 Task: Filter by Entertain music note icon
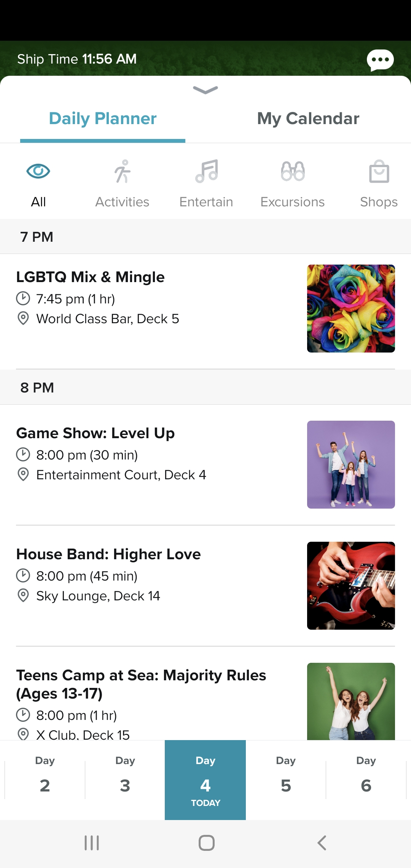coord(206,172)
